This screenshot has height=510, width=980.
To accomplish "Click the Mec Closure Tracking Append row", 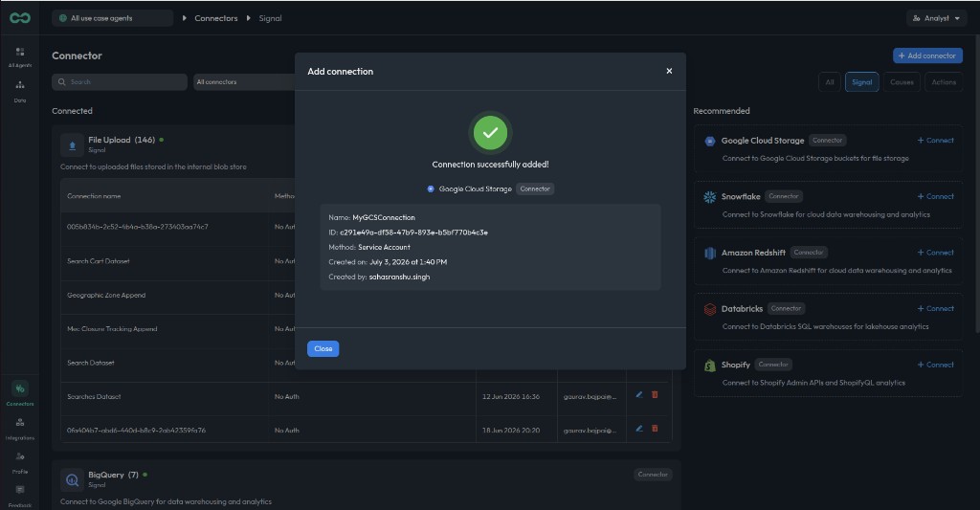I will click(x=112, y=329).
